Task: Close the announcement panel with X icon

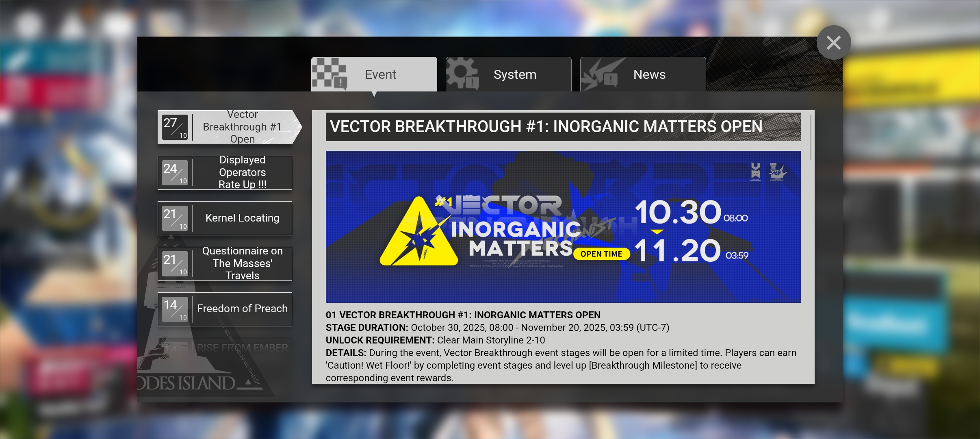Action: pyautogui.click(x=833, y=43)
